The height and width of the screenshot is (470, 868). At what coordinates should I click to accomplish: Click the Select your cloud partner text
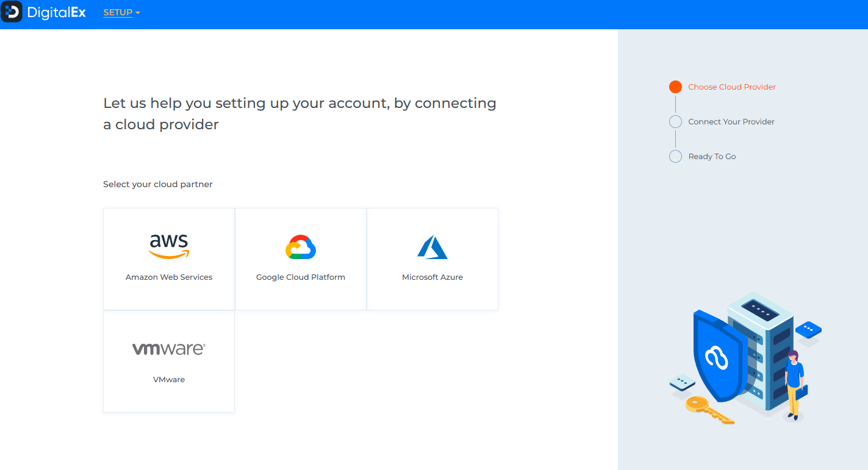point(158,184)
